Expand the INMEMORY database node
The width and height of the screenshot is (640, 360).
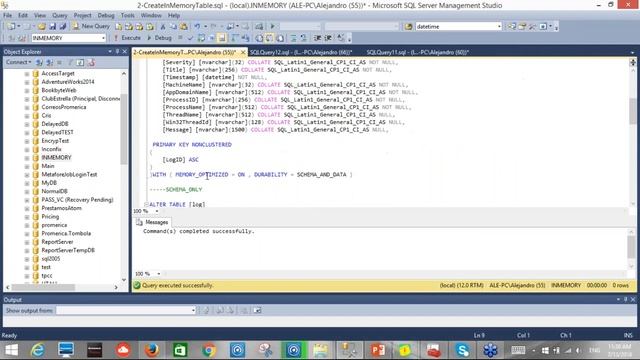[x=27, y=158]
